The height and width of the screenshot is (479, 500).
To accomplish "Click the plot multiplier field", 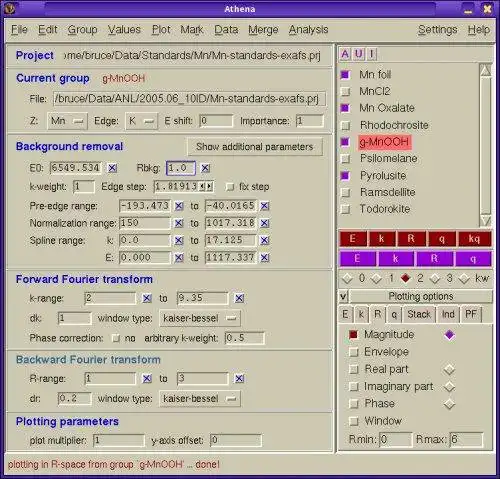I will coord(119,440).
